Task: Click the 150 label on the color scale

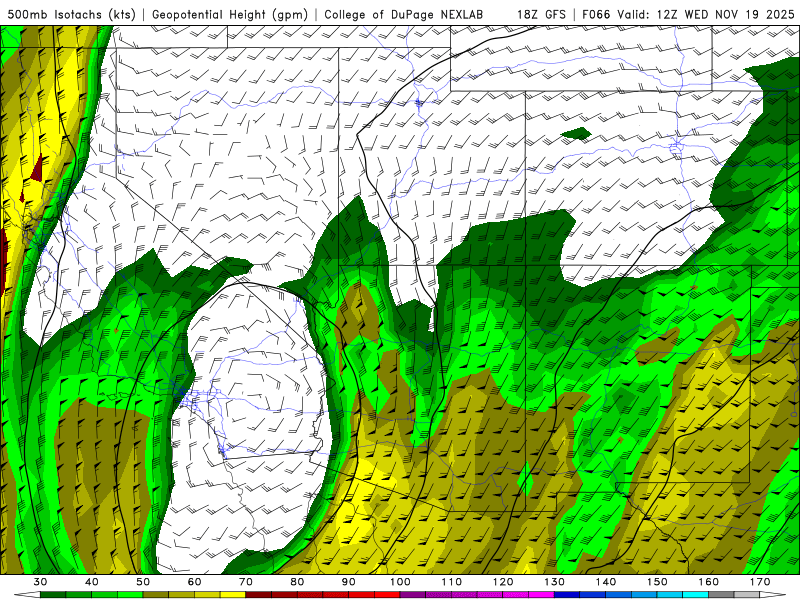Action: click(658, 582)
